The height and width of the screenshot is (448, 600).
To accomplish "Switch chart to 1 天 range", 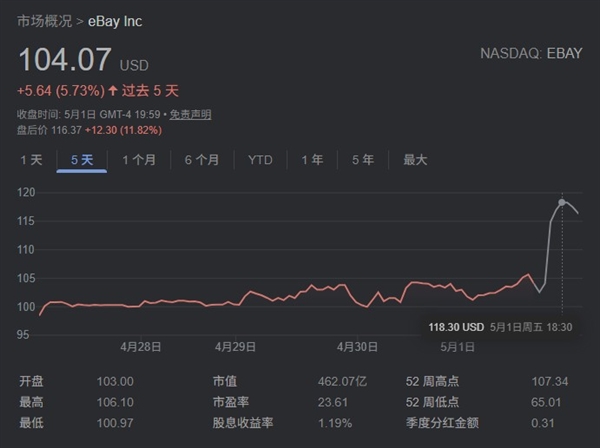I will point(31,160).
